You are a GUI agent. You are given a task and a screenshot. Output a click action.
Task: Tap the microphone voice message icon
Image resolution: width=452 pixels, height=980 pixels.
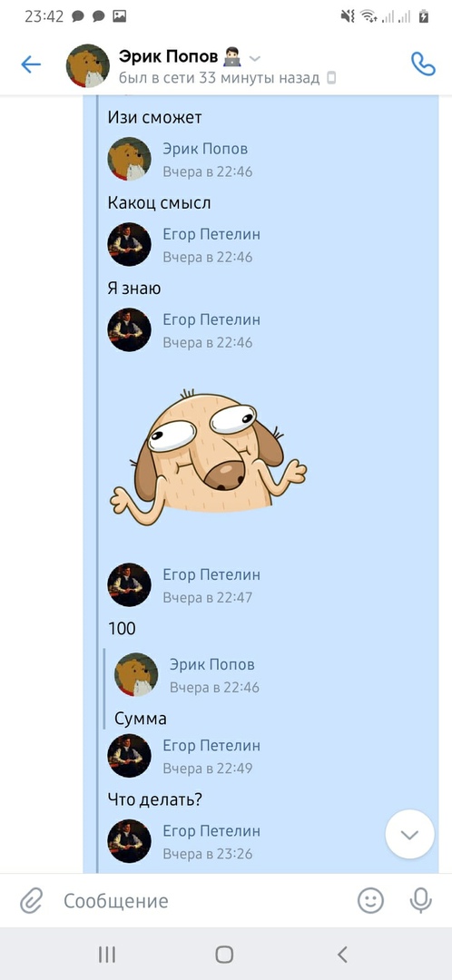(x=421, y=901)
